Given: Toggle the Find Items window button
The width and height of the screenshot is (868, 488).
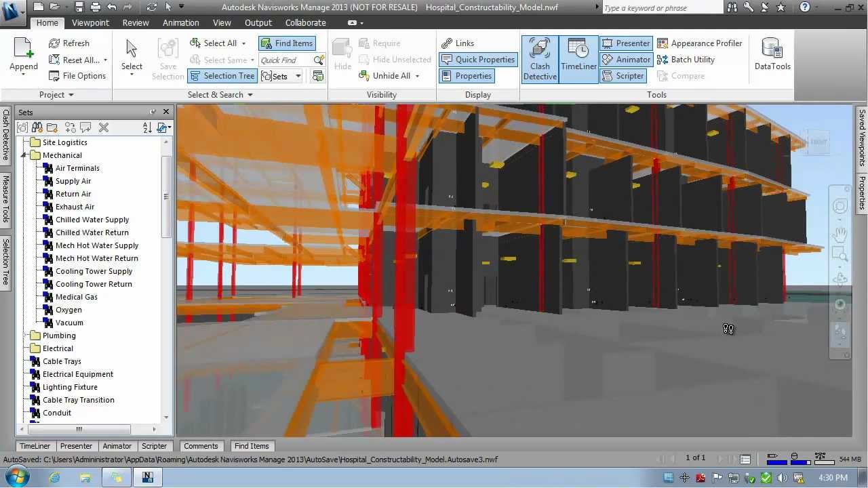Looking at the screenshot, I should pyautogui.click(x=287, y=43).
